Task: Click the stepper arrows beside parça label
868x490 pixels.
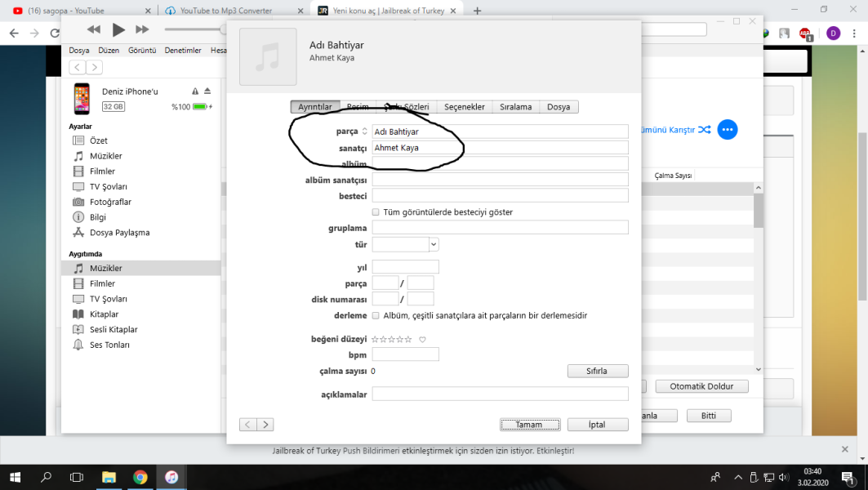Action: 365,131
